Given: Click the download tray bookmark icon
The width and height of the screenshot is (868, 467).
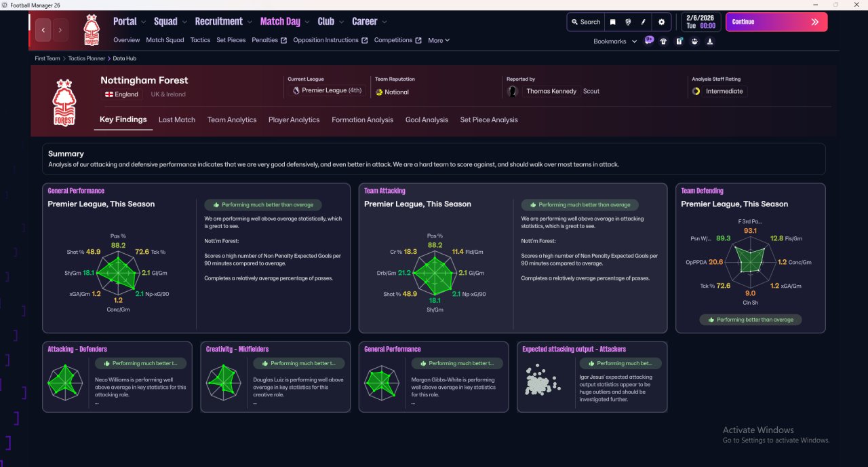Looking at the screenshot, I should coord(709,41).
